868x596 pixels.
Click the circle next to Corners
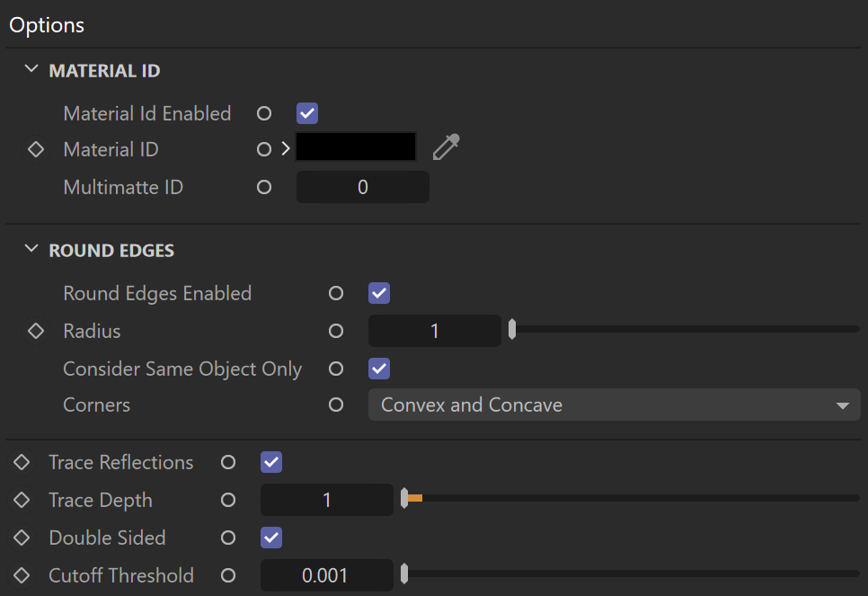(336, 405)
